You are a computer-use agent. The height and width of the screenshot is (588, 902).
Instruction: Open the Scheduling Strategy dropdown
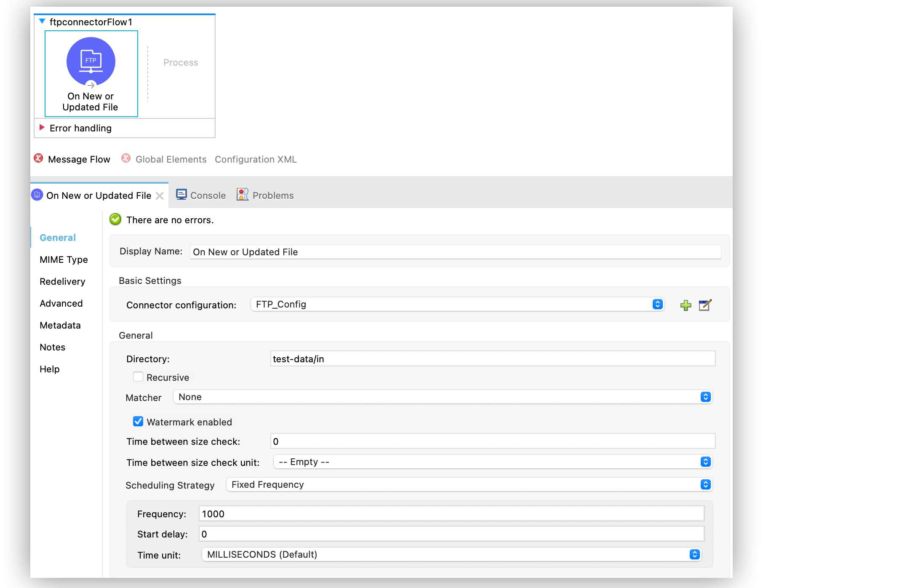tap(469, 484)
